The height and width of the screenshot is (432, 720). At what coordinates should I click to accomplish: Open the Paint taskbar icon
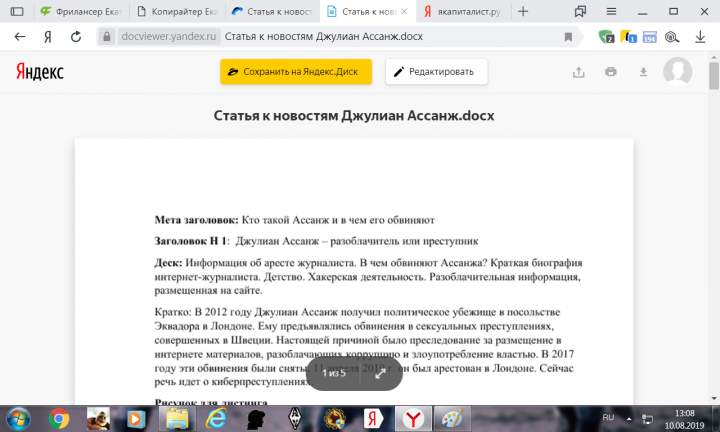point(452,419)
